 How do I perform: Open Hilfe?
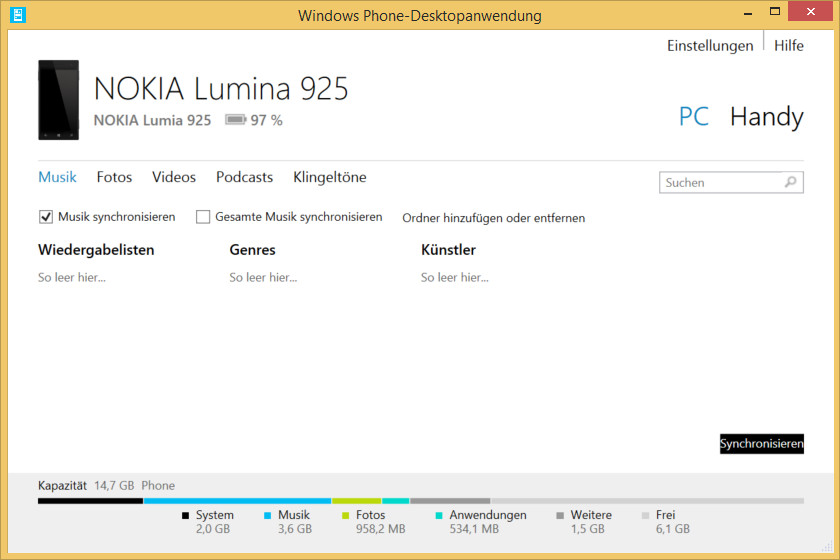tap(789, 46)
